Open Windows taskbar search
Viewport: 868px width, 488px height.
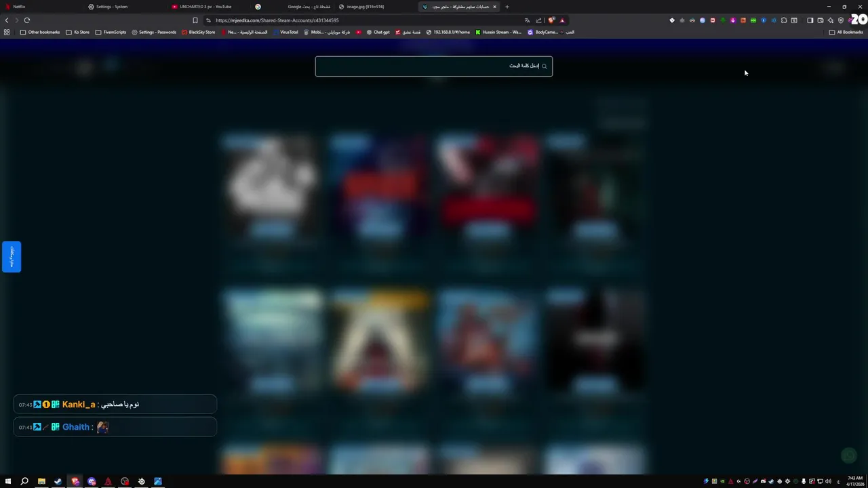point(24,481)
